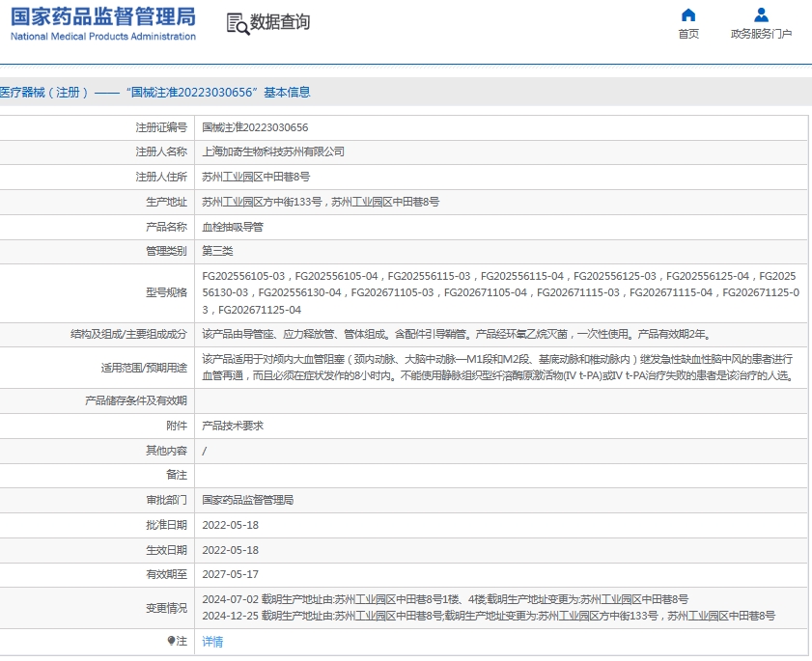
Task: Click the 结构及组成/主要组成成分 label
Action: 128,335
